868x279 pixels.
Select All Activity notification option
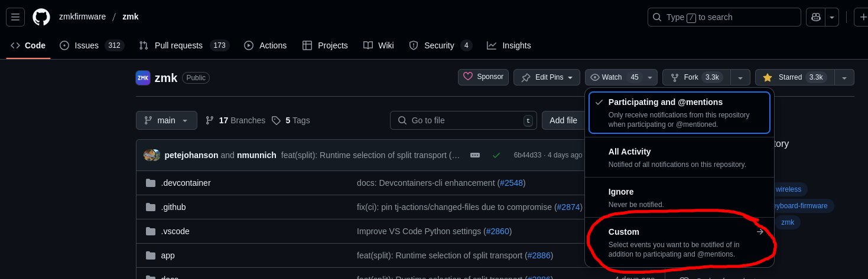[679, 157]
